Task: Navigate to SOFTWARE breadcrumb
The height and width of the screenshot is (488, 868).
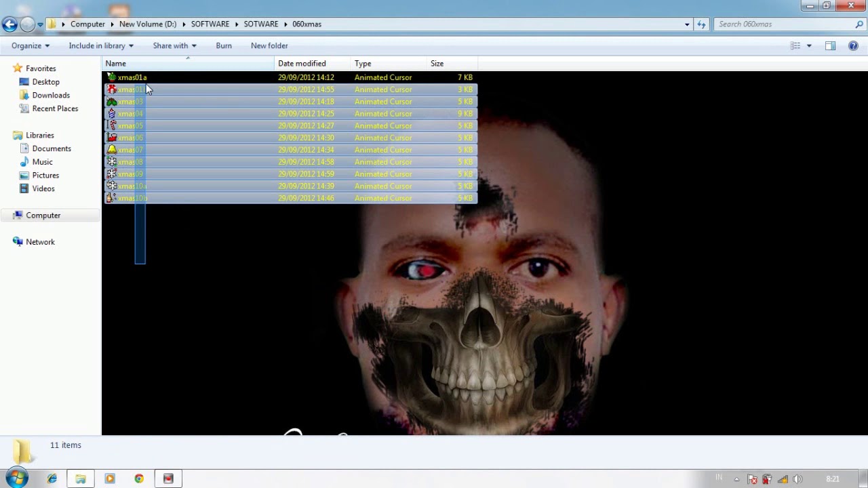Action: pyautogui.click(x=210, y=24)
